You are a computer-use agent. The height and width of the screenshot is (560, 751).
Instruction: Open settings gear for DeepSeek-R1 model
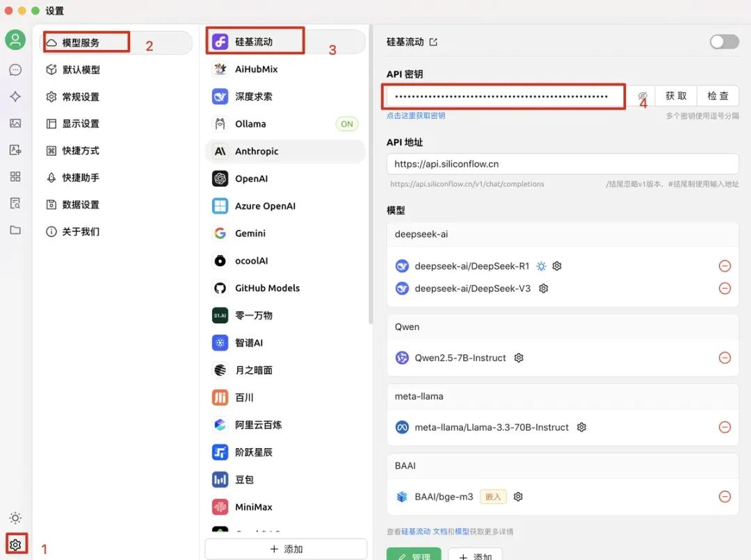click(556, 265)
